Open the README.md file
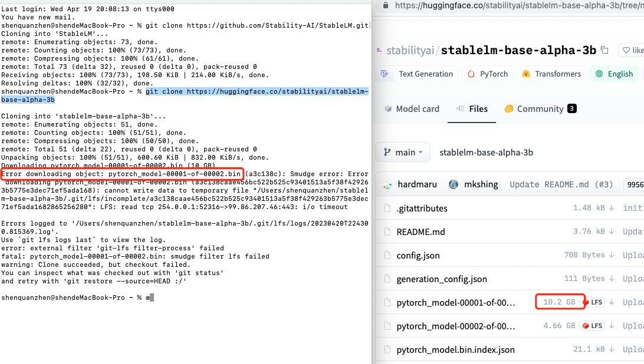 [420, 232]
